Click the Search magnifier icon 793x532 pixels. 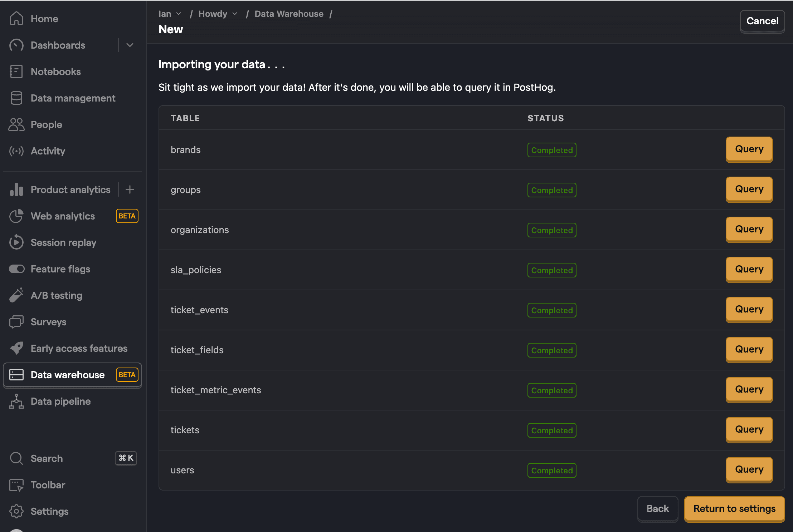click(x=16, y=458)
